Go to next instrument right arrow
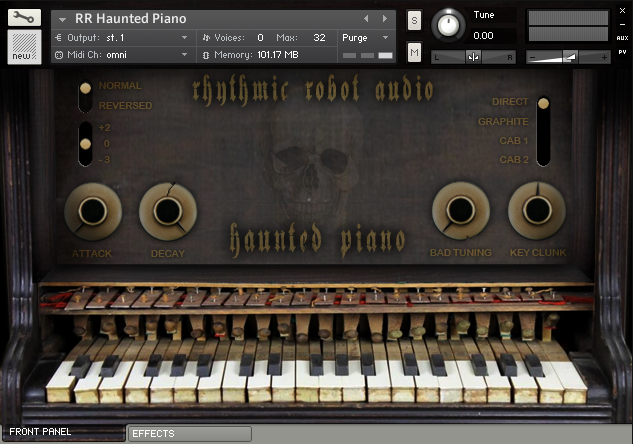 pos(385,19)
